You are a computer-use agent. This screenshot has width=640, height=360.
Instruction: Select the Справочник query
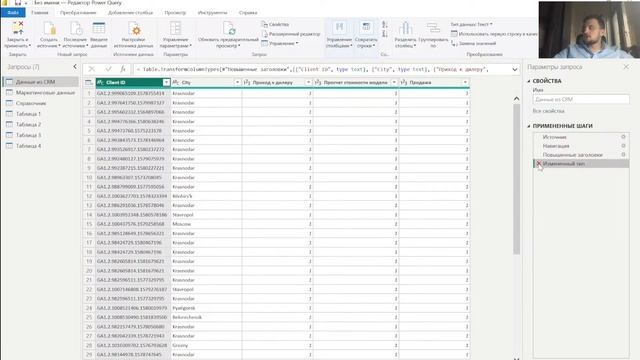tap(41, 103)
